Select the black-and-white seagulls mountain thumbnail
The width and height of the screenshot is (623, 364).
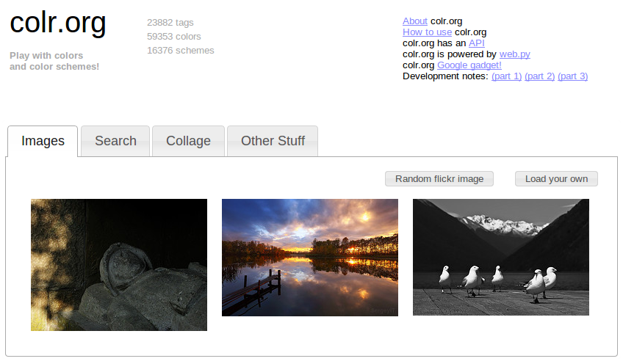pyautogui.click(x=501, y=257)
